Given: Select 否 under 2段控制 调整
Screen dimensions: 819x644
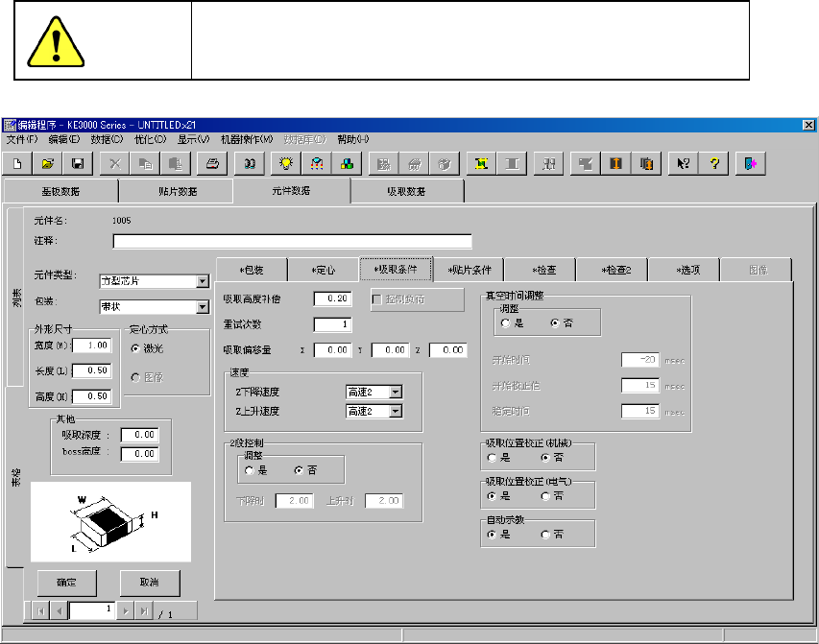Looking at the screenshot, I should (299, 470).
